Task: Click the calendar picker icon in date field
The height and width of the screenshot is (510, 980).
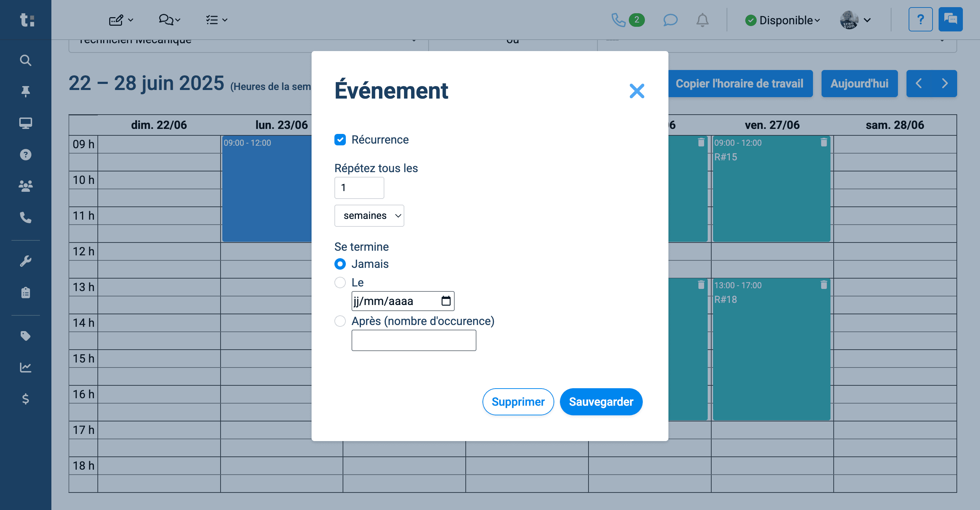Action: click(446, 301)
